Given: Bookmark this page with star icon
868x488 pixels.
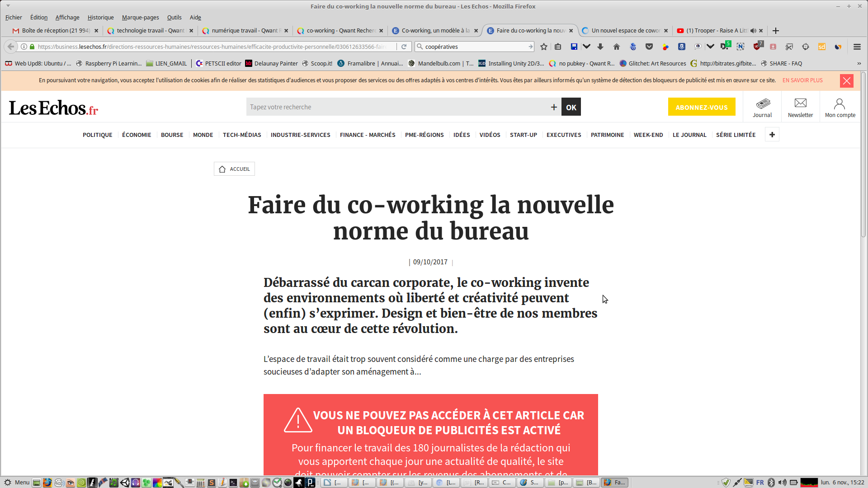Looking at the screenshot, I should [x=544, y=47].
